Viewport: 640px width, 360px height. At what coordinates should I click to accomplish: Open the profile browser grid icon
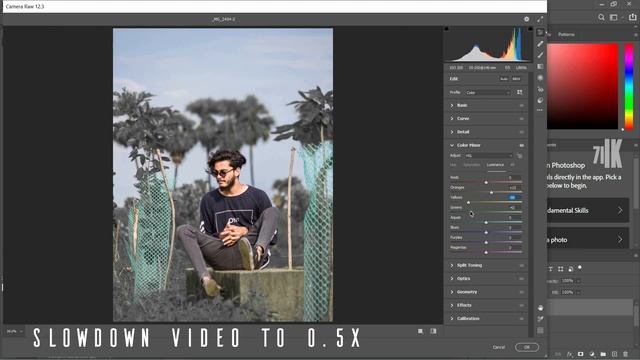[x=520, y=92]
